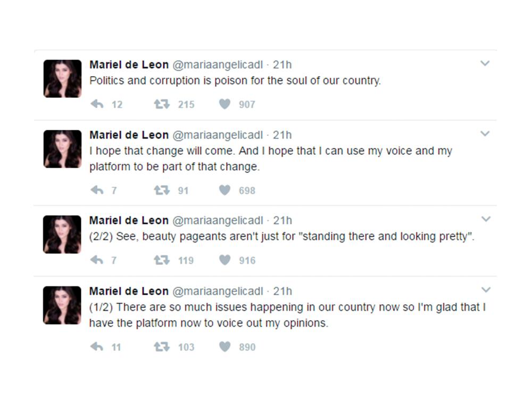Like the 'I hope that change' tweet

(x=225, y=190)
